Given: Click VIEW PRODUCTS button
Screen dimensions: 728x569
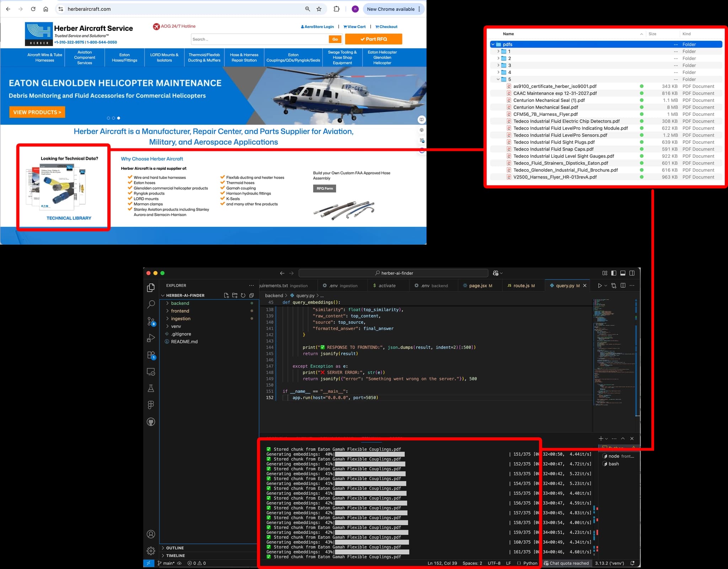Looking at the screenshot, I should (37, 112).
